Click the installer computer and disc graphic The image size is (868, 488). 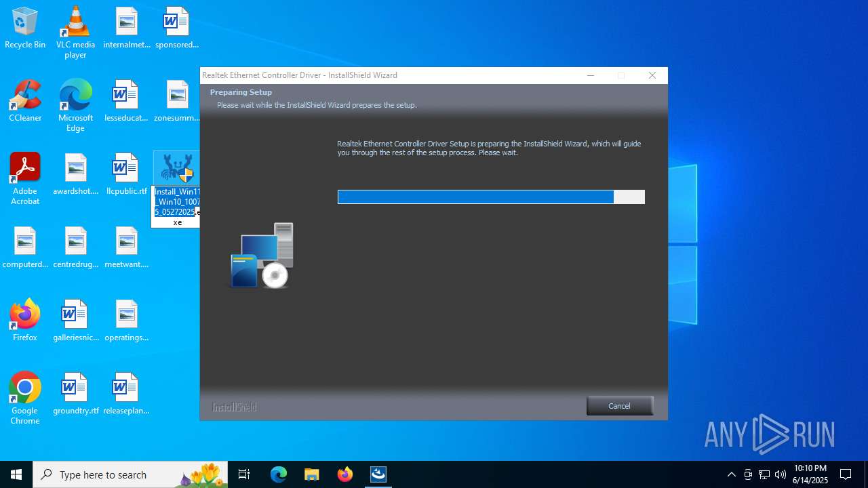[262, 256]
